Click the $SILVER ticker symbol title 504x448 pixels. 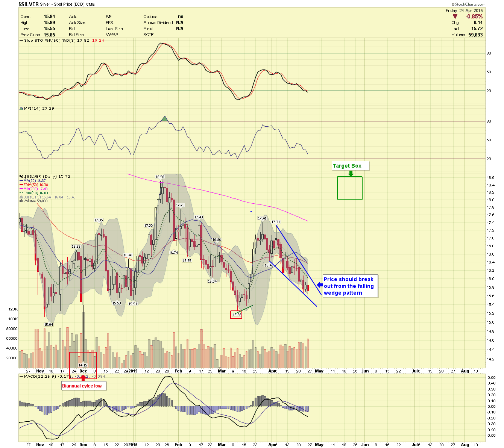(29, 4)
